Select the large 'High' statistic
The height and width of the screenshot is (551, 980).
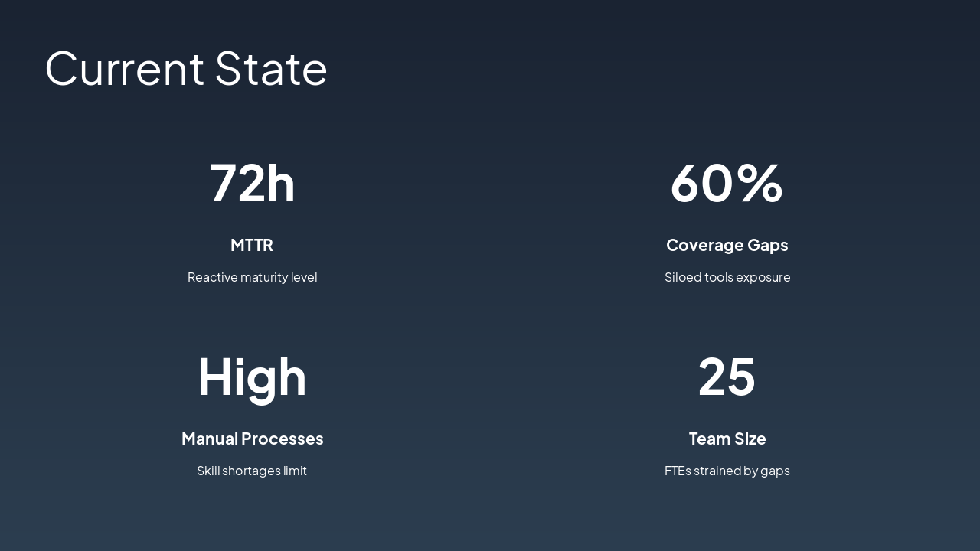pyautogui.click(x=252, y=377)
